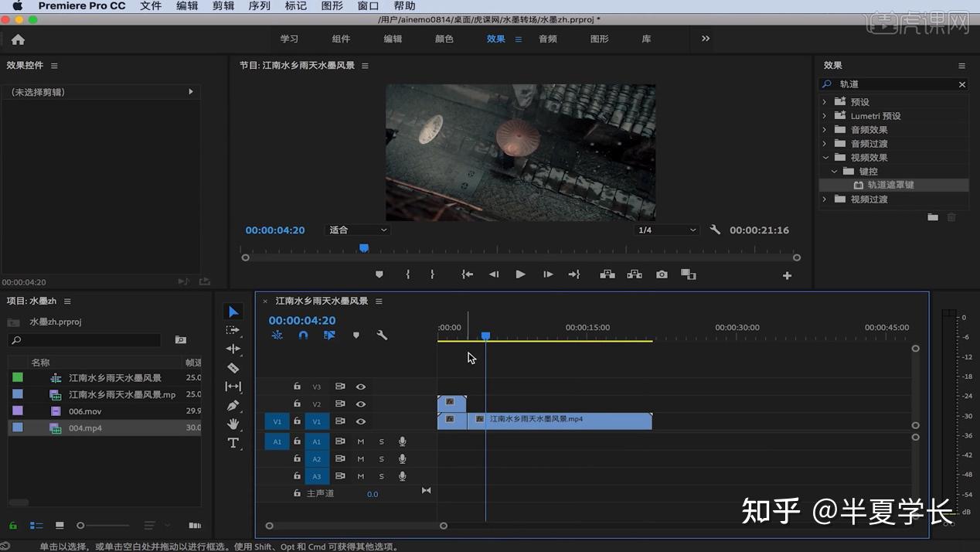Open timeline wrench settings
This screenshot has height=552, width=980.
[382, 336]
